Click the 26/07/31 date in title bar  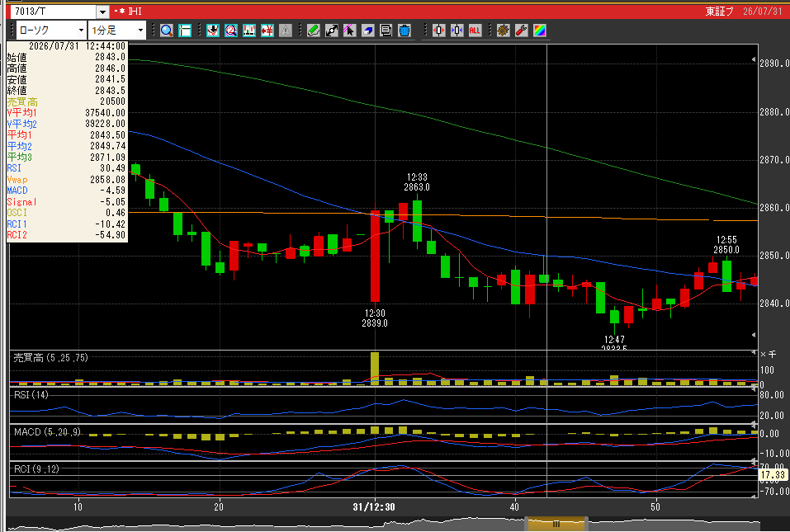point(762,11)
